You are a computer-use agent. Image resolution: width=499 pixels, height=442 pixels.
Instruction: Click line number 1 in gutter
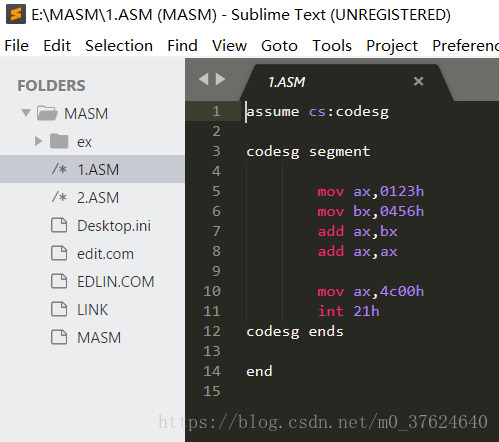coord(216,111)
